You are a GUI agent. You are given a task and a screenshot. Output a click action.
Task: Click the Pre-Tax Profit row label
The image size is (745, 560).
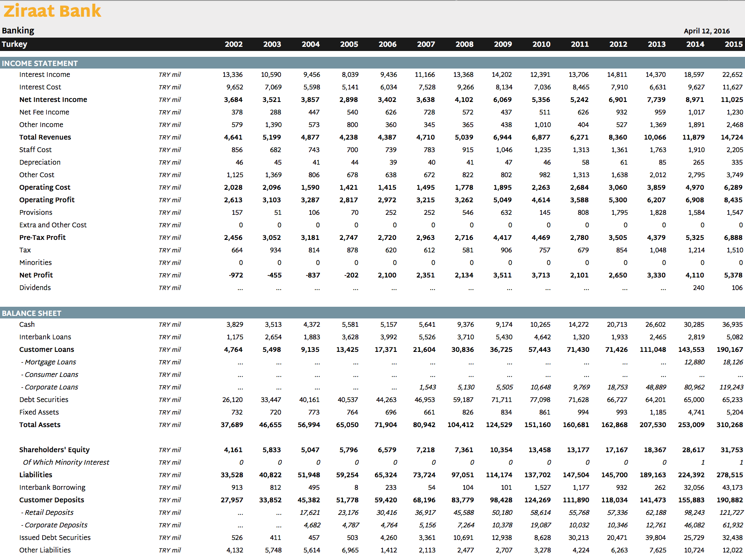click(x=43, y=238)
